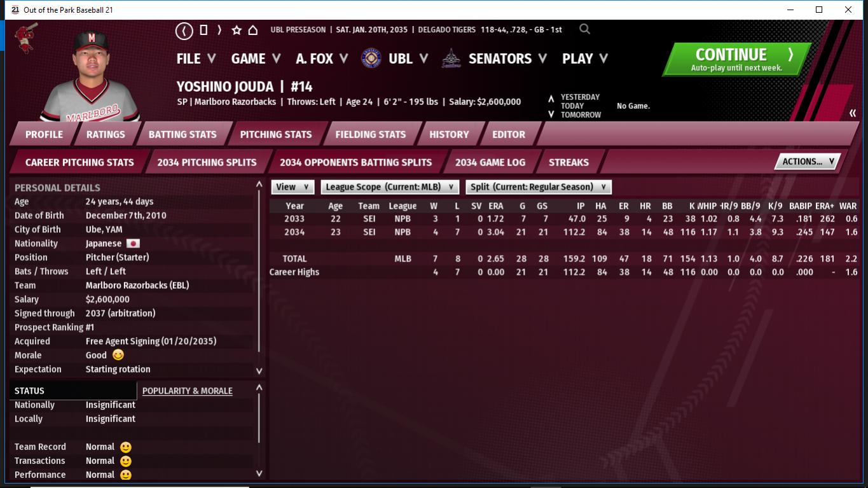Open 2034 PITCHING SPLITS sub-tab
The width and height of the screenshot is (868, 488).
[207, 162]
